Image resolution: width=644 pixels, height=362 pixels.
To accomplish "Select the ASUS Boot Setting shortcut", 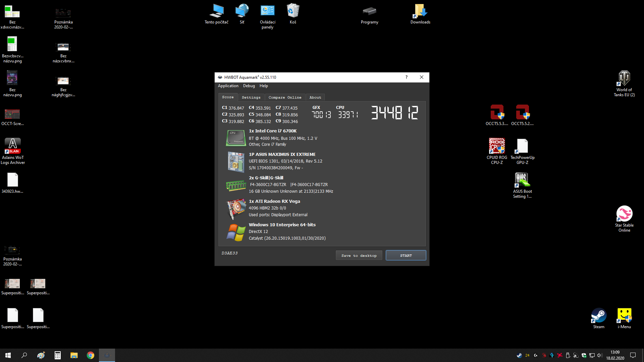I will point(522,185).
